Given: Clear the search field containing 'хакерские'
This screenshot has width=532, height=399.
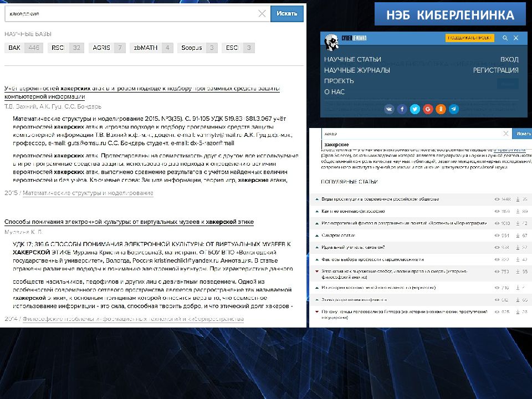Looking at the screenshot, I should [x=262, y=13].
